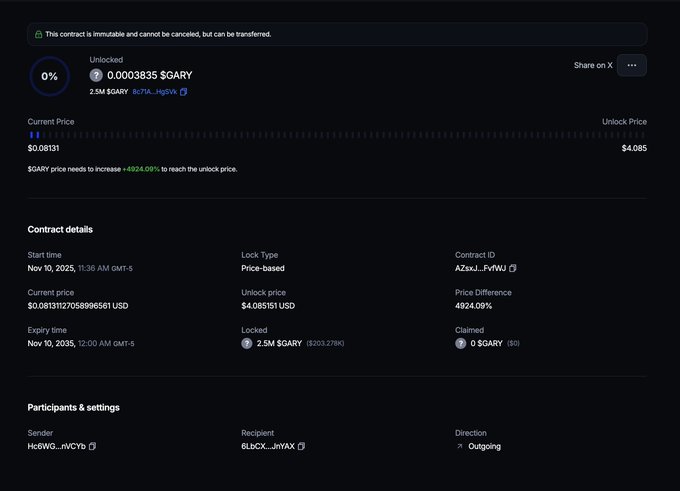Screen dimensions: 680x491
Task: Click the price progress bar toward Unlock Price
Action: point(337,135)
